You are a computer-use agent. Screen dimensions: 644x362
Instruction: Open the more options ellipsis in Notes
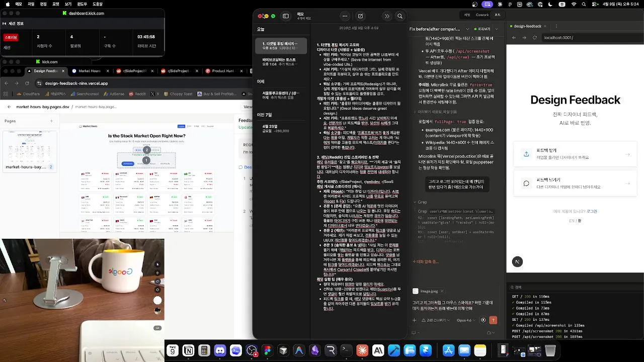(x=345, y=16)
